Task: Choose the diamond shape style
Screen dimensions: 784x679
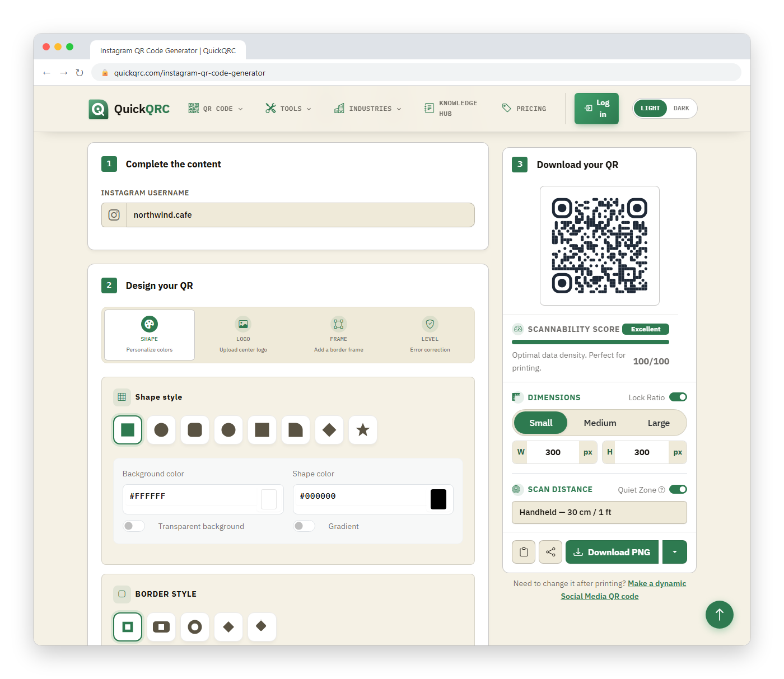Action: [x=329, y=430]
